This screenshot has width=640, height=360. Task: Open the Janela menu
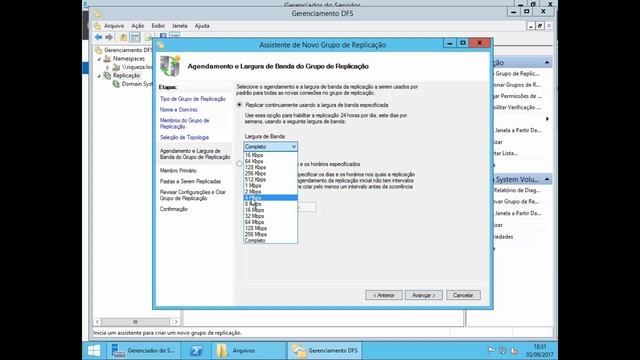(x=180, y=26)
